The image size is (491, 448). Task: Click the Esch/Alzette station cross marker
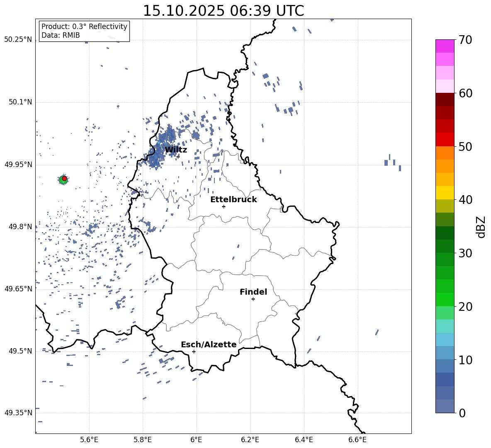coord(194,351)
